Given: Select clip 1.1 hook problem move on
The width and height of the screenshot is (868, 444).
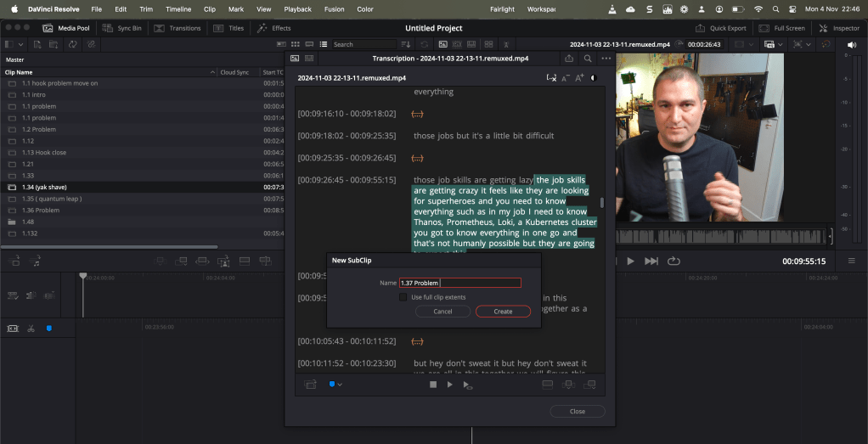Looking at the screenshot, I should click(x=59, y=83).
